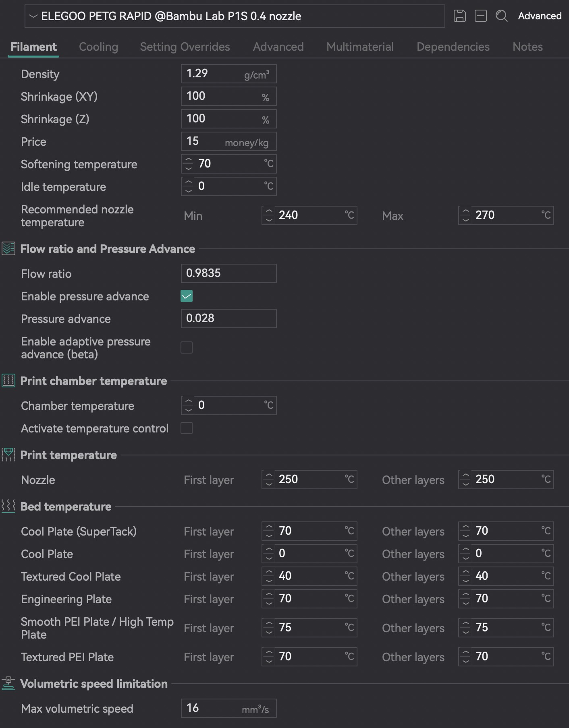Increase Softening temperature with up arrow

[x=188, y=160]
